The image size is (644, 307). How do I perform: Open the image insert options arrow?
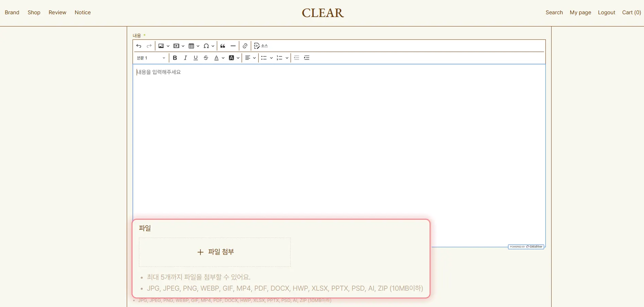[168, 46]
